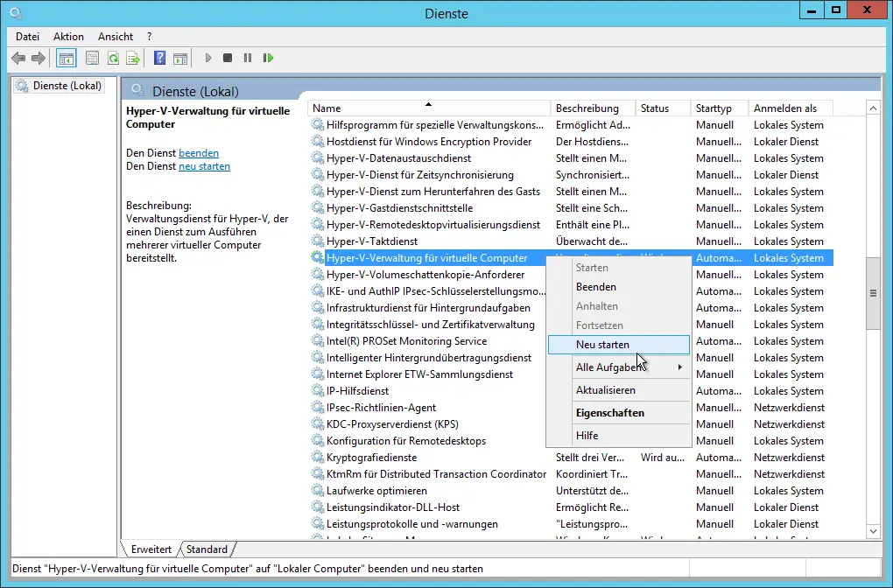
Task: Select Hyper-V-Dienst für Zeitsynchronisierung service
Action: pyautogui.click(x=419, y=175)
